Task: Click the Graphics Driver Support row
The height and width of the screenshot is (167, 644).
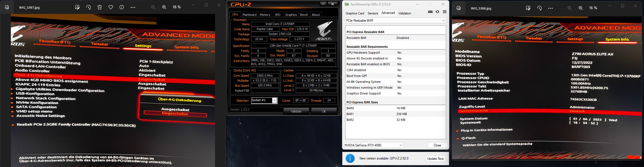Action: coord(395,93)
